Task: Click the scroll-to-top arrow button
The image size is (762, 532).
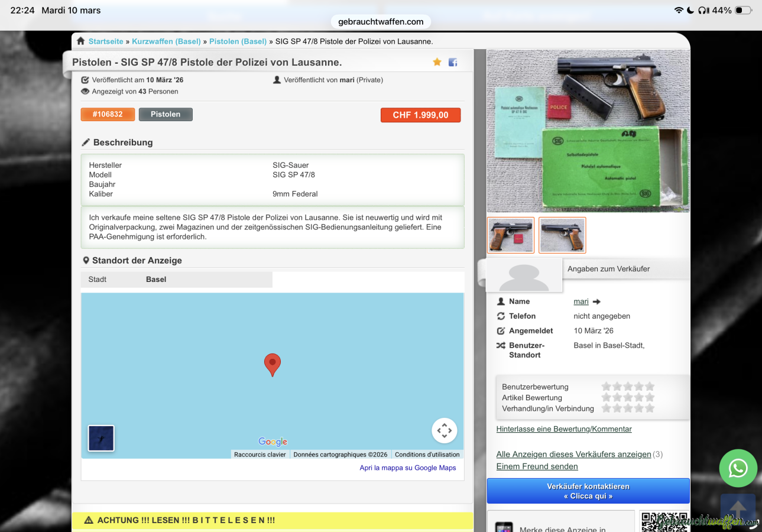Action: click(738, 508)
